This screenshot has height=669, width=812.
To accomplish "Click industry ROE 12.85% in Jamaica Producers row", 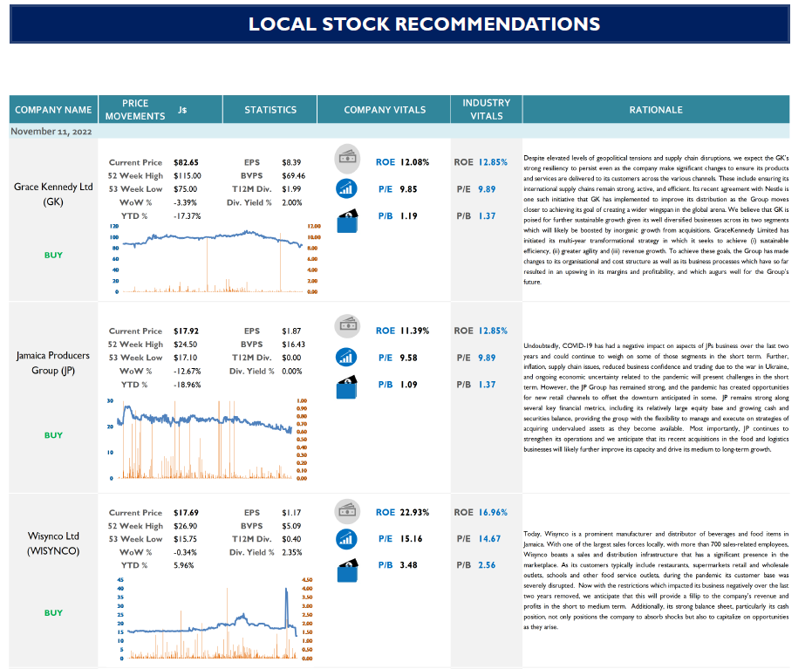I will pos(493,331).
